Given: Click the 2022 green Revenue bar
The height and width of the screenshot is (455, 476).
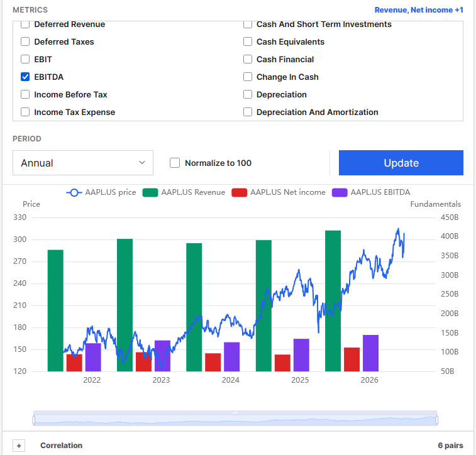Looking at the screenshot, I should tap(55, 310).
